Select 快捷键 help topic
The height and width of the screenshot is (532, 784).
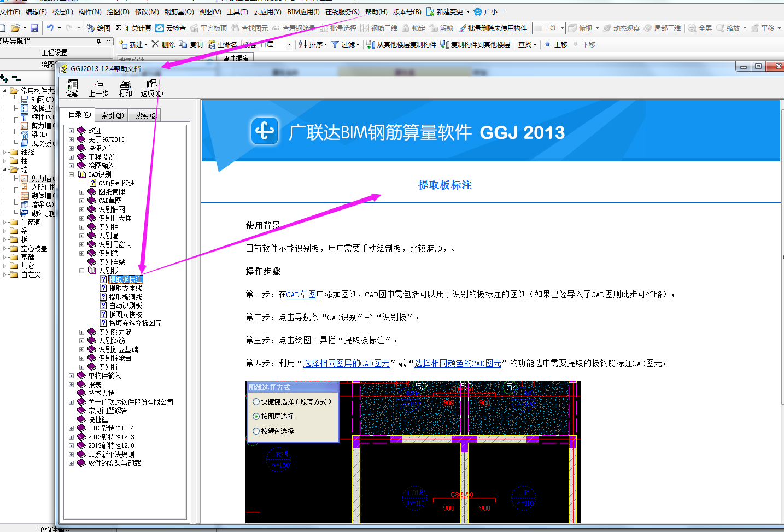[x=98, y=419]
